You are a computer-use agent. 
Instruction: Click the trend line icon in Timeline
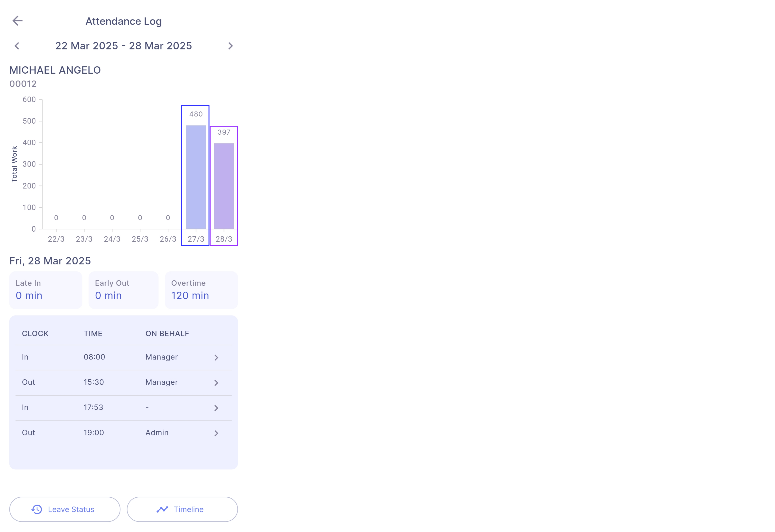pyautogui.click(x=162, y=509)
